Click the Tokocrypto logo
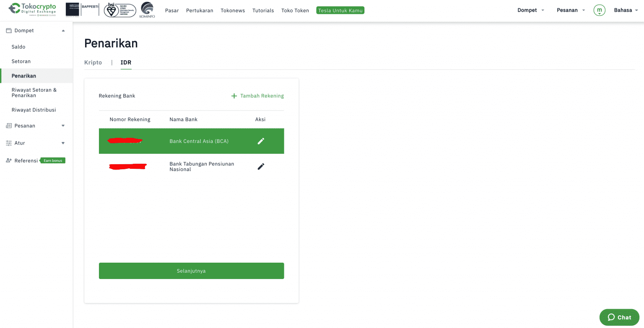 [x=32, y=10]
